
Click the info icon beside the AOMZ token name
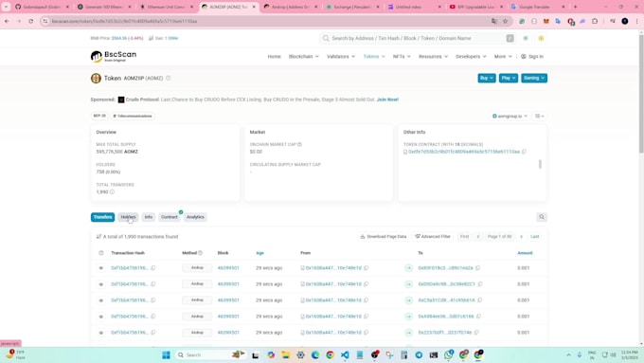click(x=168, y=78)
